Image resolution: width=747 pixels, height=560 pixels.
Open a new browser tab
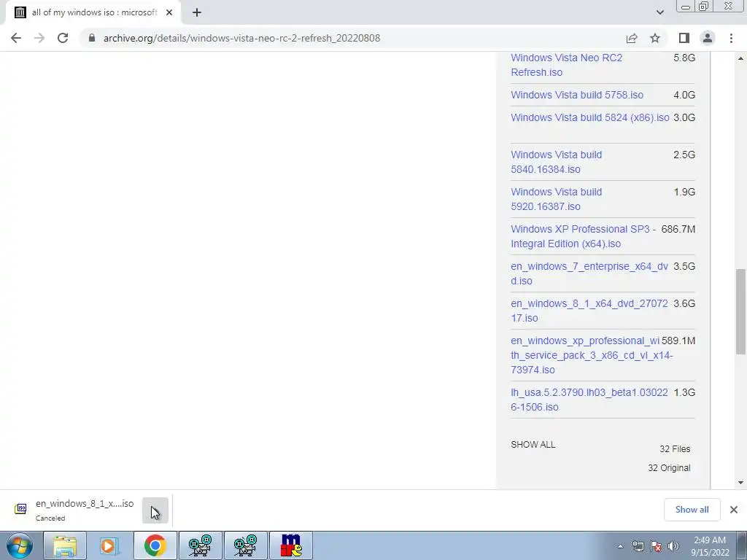pos(197,13)
